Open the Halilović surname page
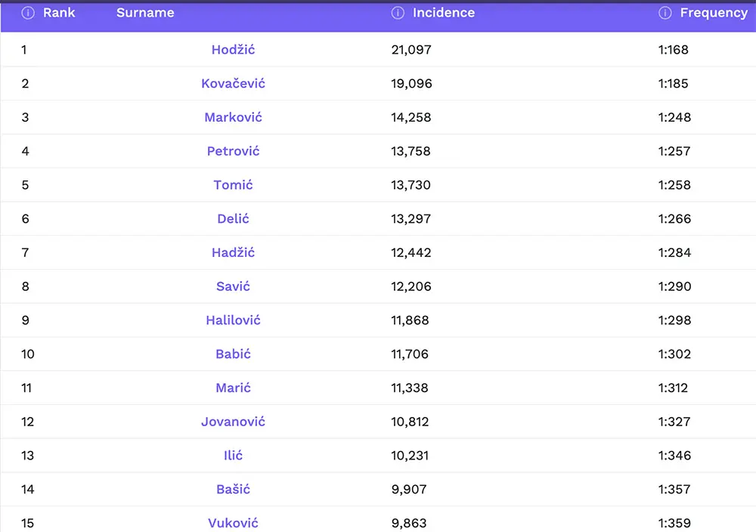Viewport: 756px width, 532px height. click(x=233, y=320)
